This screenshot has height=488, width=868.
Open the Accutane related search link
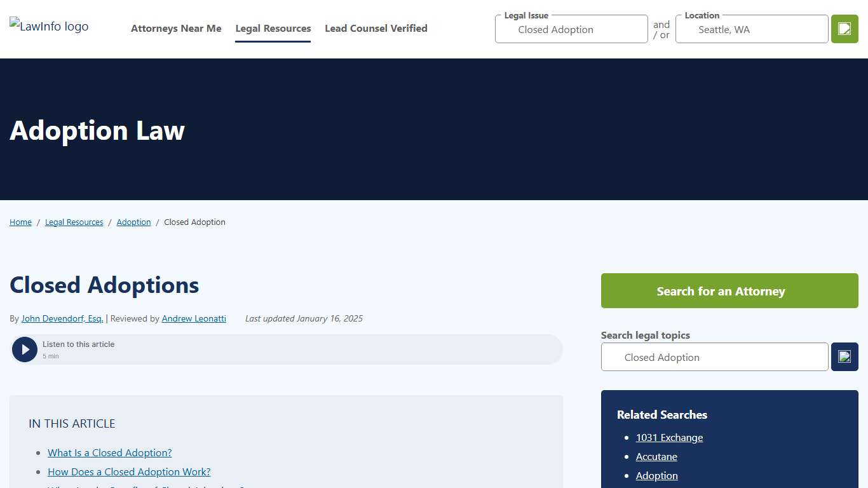point(656,457)
